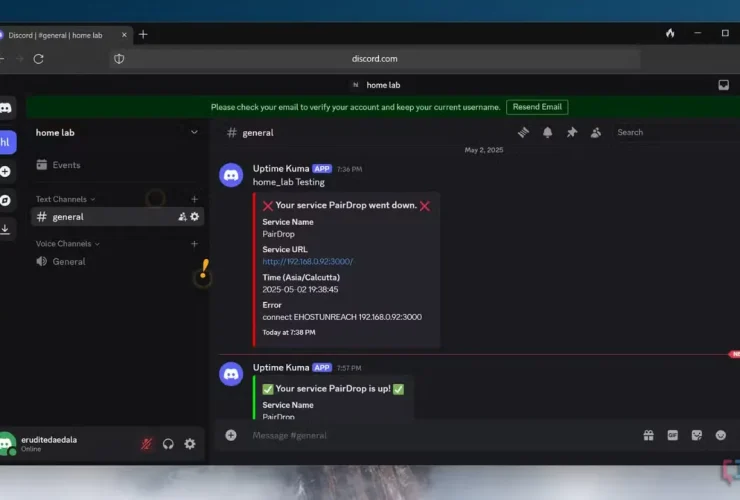The height and width of the screenshot is (500, 740).
Task: Unmute the microphone in user panel
Action: pyautogui.click(x=146, y=444)
